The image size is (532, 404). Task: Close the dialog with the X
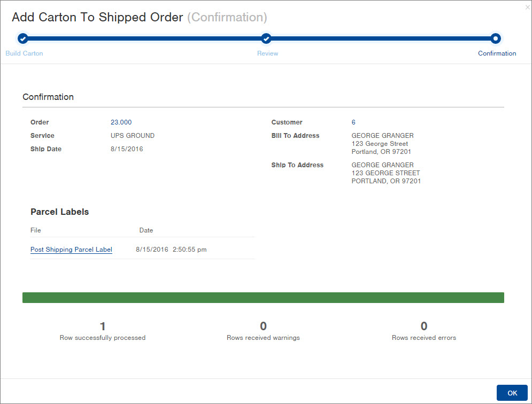[528, 7]
